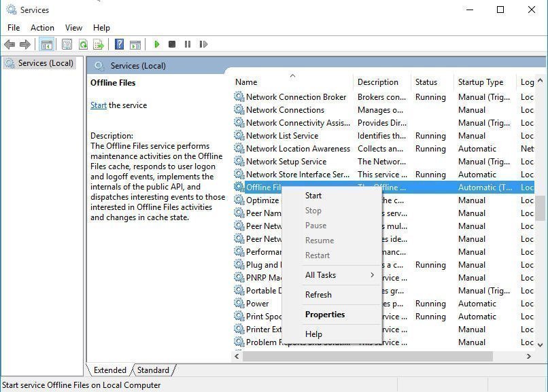Select Services (Local) tree node
This screenshot has height=392, width=548.
coord(46,63)
